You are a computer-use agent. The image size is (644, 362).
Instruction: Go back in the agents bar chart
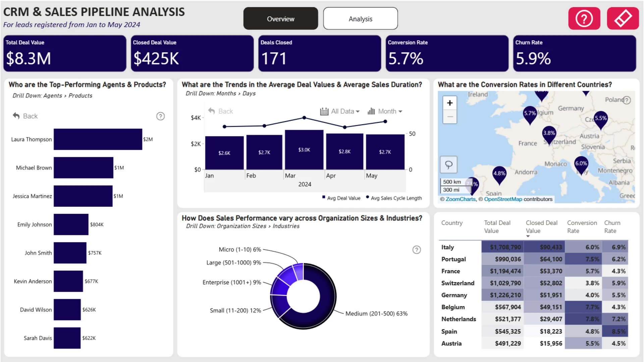25,116
